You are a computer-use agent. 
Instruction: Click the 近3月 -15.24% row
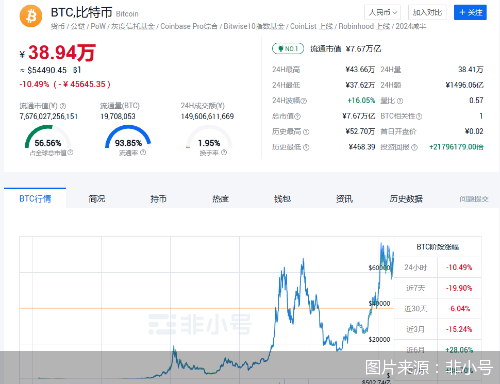(x=438, y=329)
